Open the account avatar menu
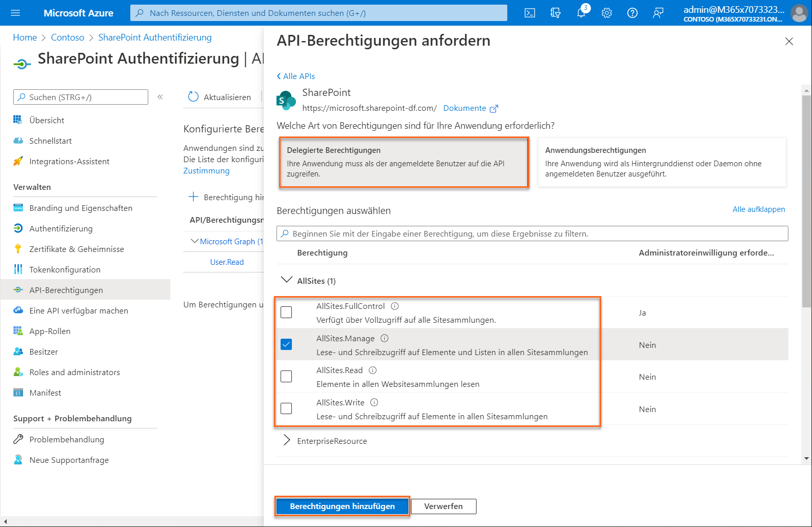Screen dimensions: 812x527 [x=799, y=13]
